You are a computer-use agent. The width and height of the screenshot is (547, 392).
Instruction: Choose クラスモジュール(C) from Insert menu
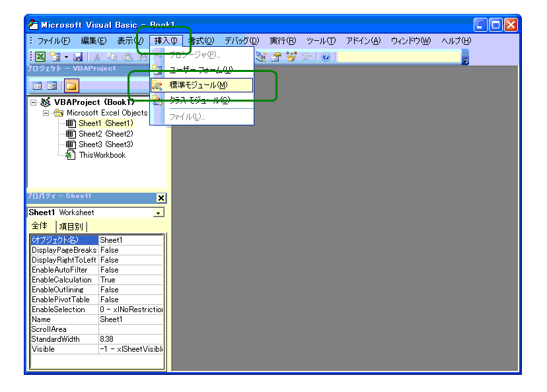[x=202, y=100]
